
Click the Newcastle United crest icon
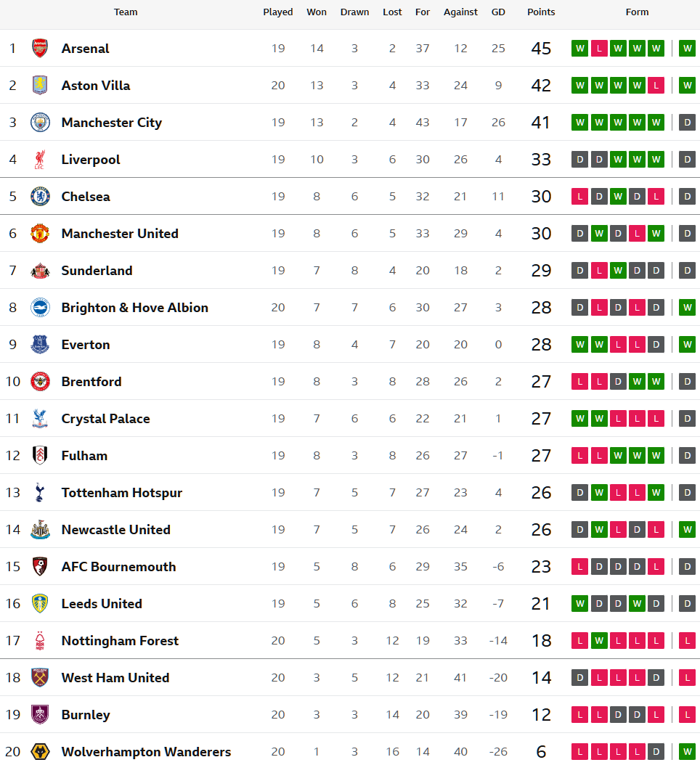tap(40, 530)
